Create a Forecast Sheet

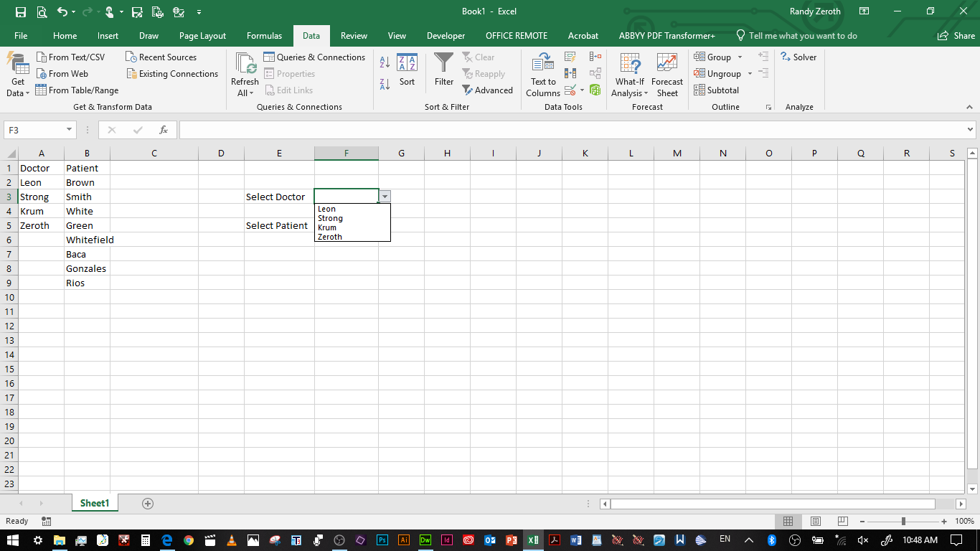(667, 75)
